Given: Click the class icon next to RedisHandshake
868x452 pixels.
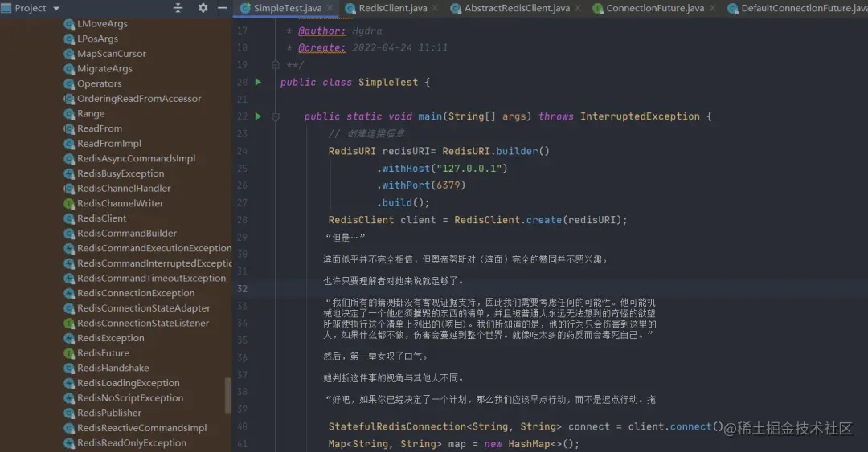Looking at the screenshot, I should pos(69,368).
